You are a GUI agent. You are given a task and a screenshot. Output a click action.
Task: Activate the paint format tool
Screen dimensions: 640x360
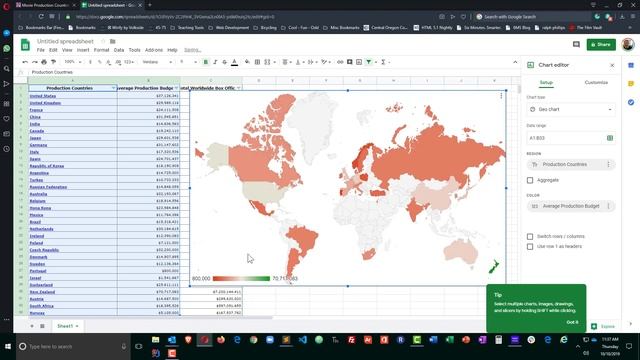(x=53, y=62)
